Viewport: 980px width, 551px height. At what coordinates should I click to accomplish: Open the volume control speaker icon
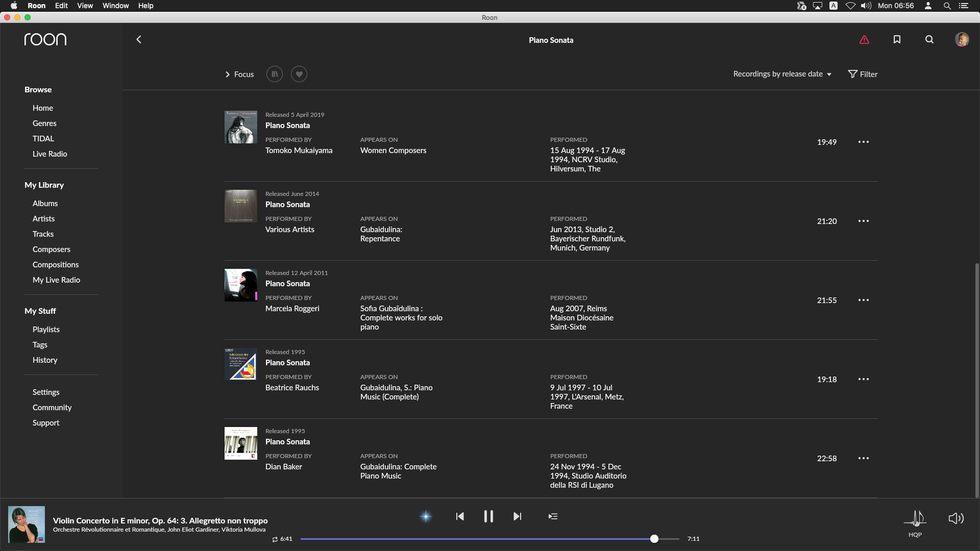956,518
